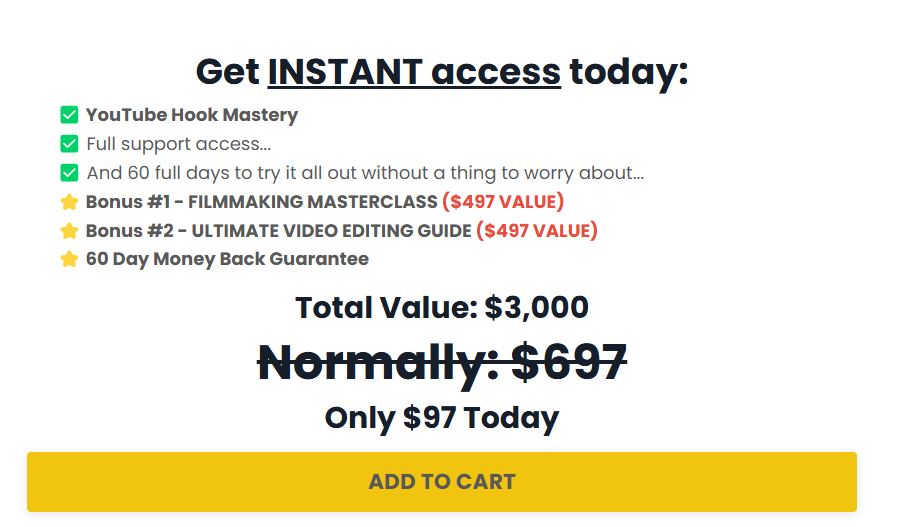Screen dimensions: 917x527
Task: Click the Only $97 Today price text
Action: pyautogui.click(x=442, y=418)
